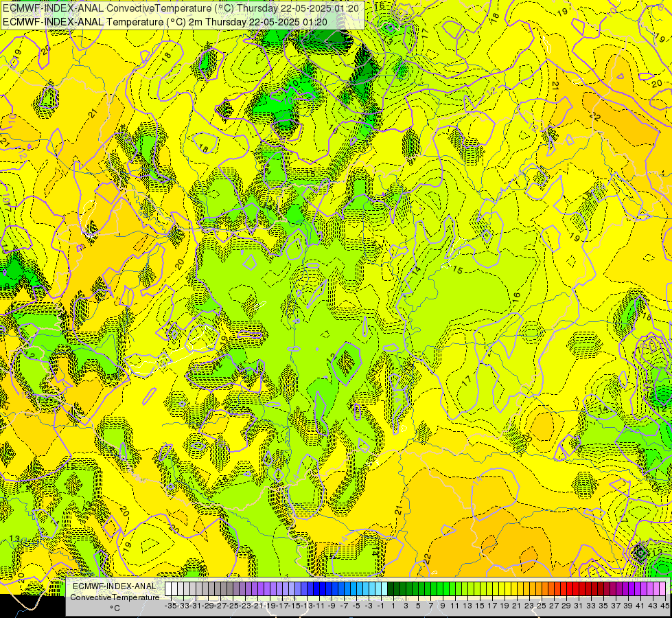672x618 pixels.
Task: Click the ConvectiveTemperature title line at top
Action: (181, 8)
